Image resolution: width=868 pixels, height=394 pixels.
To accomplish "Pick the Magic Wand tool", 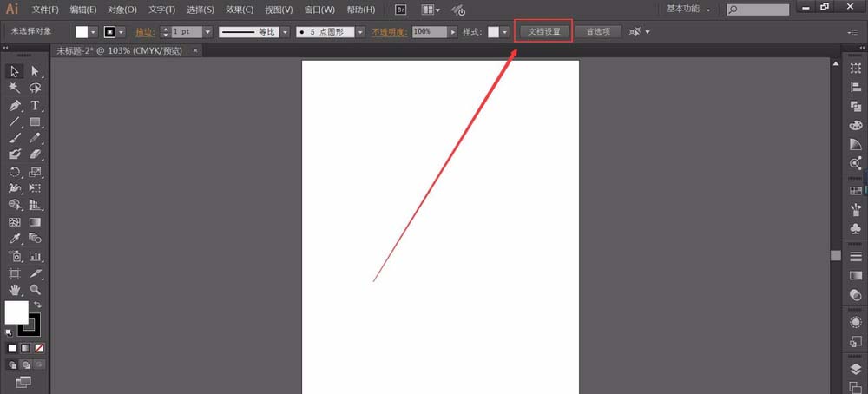I will tap(15, 88).
